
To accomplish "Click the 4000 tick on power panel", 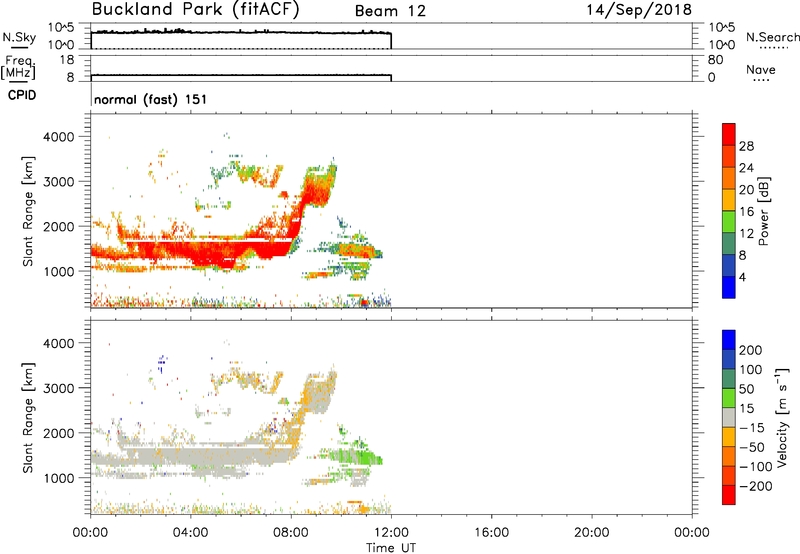I will pyautogui.click(x=59, y=137).
